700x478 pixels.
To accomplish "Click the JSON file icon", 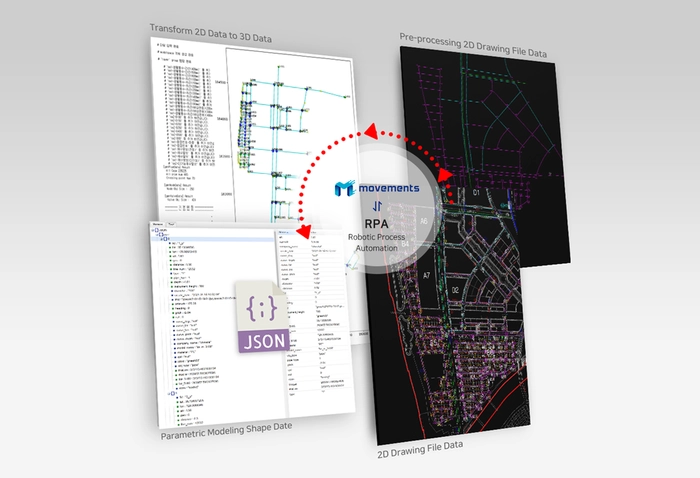I will (x=264, y=318).
